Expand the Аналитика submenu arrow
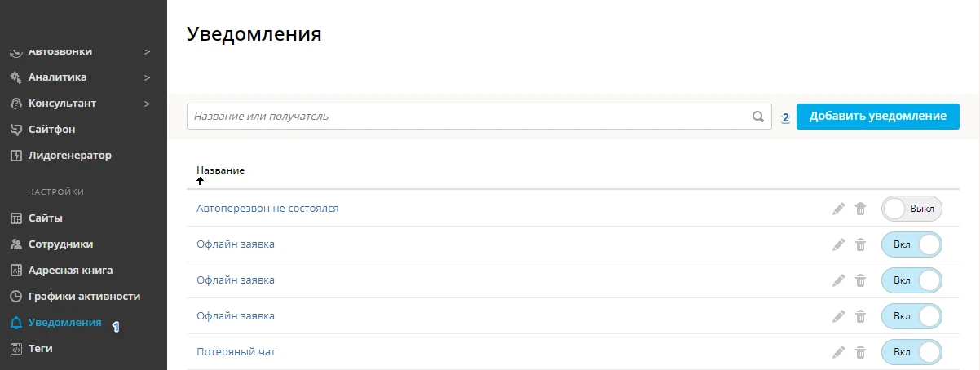The image size is (980, 370). tap(147, 77)
